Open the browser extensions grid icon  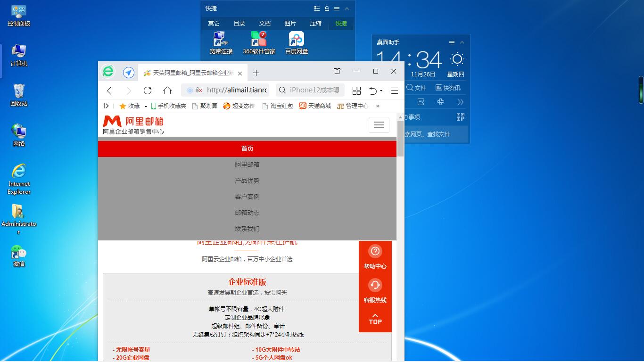pos(357,90)
